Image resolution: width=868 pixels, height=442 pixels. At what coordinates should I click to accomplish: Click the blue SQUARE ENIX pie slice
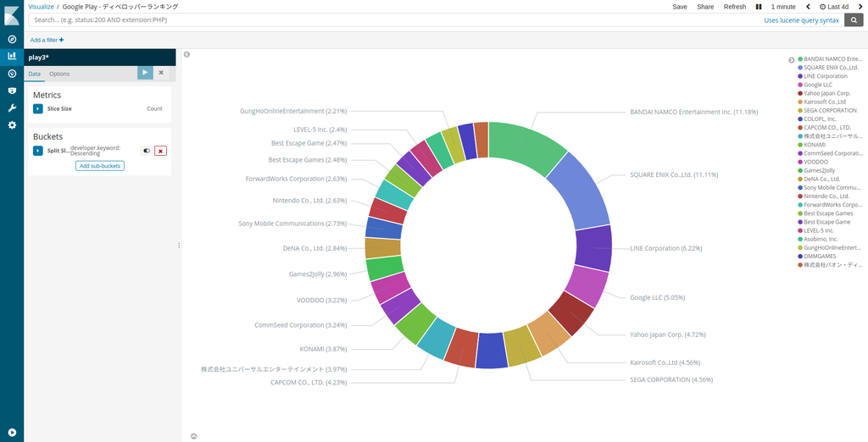582,192
